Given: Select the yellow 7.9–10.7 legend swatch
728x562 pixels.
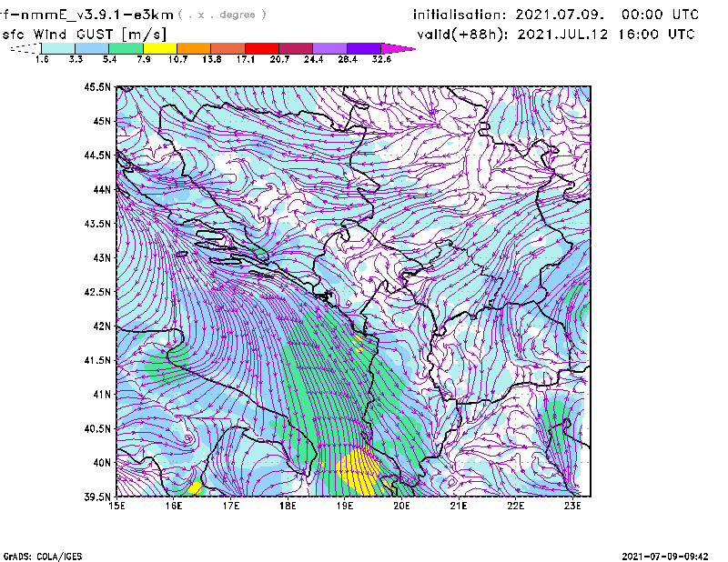Looking at the screenshot, I should pos(160,48).
